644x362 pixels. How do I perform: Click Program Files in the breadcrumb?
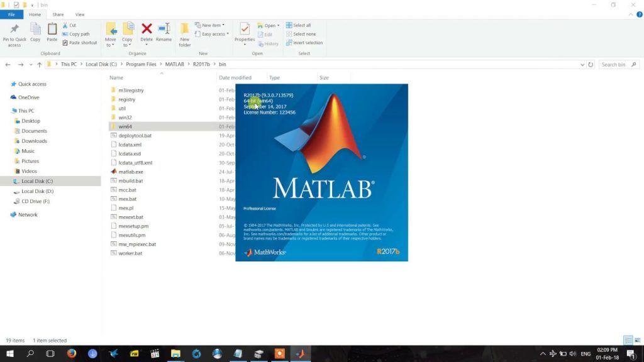[x=141, y=65]
